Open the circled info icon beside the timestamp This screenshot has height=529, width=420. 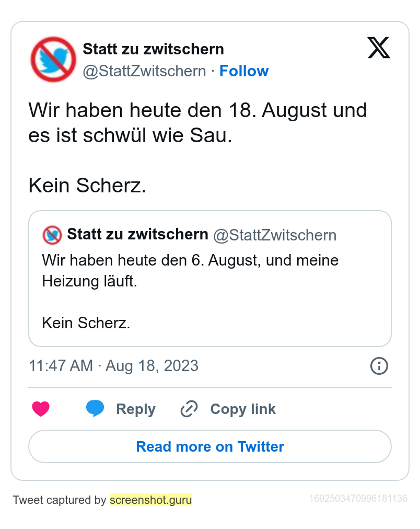tap(379, 365)
